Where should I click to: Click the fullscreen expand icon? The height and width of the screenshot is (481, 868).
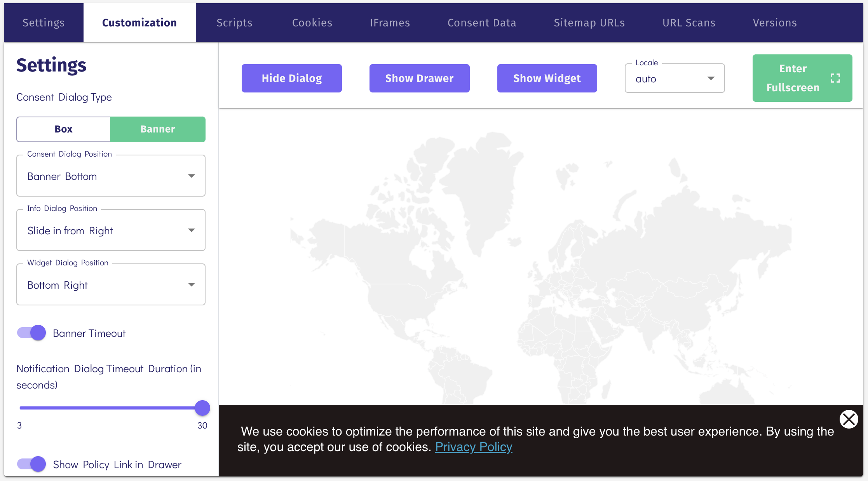pyautogui.click(x=835, y=78)
